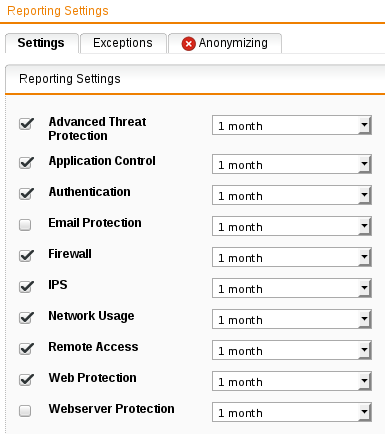Click the red error icon on Anonymizing tab
Image resolution: width=385 pixels, height=434 pixels.
(188, 44)
